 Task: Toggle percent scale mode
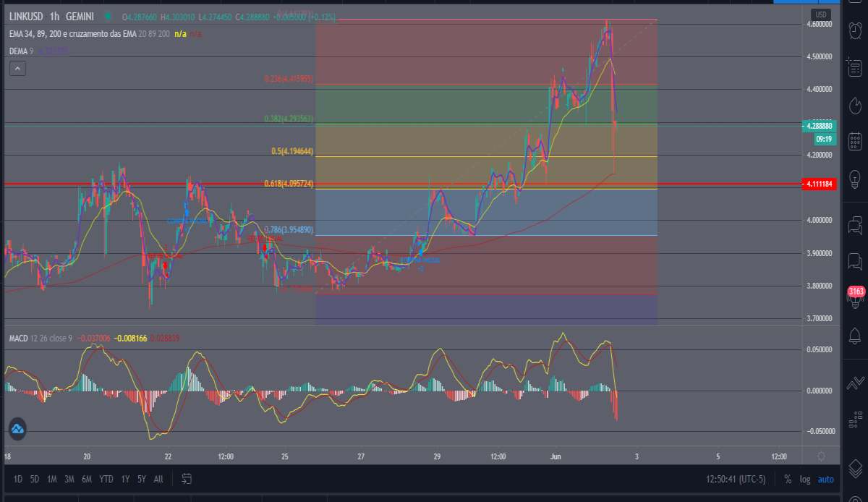(x=787, y=479)
